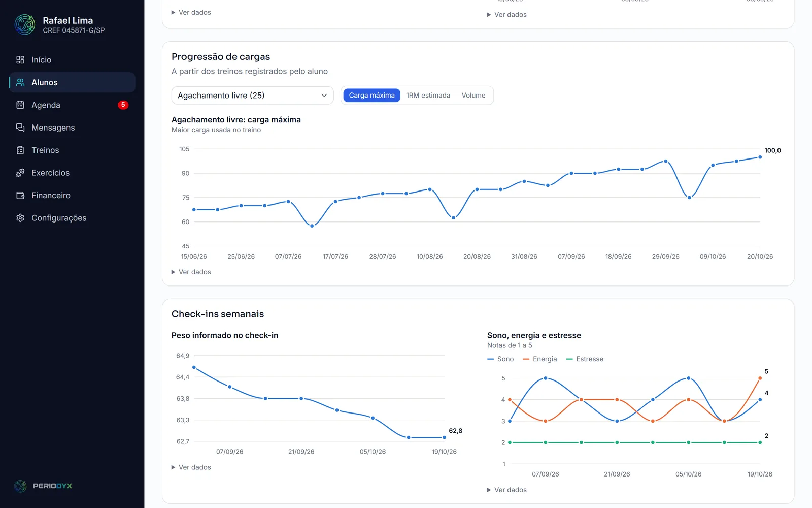This screenshot has height=508, width=812.
Task: Click the 15/06/26 axis date label
Action: pos(194,257)
